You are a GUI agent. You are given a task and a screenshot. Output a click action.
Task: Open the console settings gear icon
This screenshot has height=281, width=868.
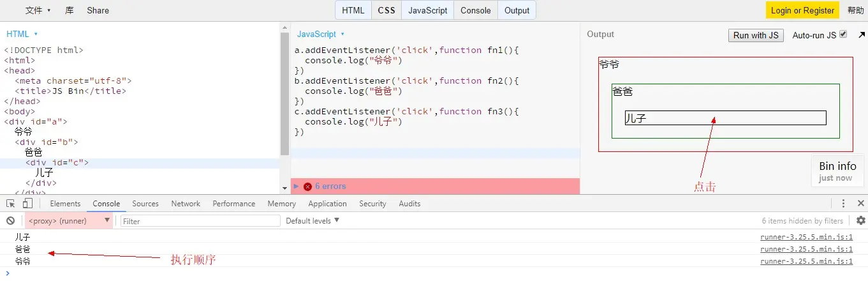861,220
